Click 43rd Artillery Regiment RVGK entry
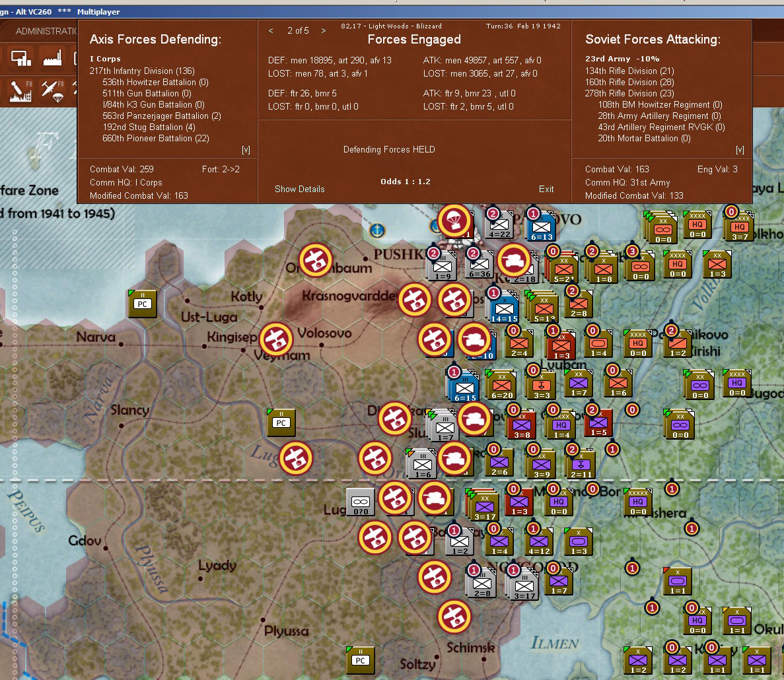The width and height of the screenshot is (784, 680). tap(661, 127)
